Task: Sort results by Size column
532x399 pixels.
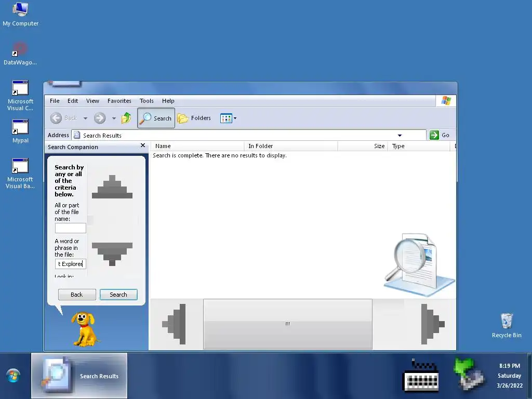Action: 363,146
